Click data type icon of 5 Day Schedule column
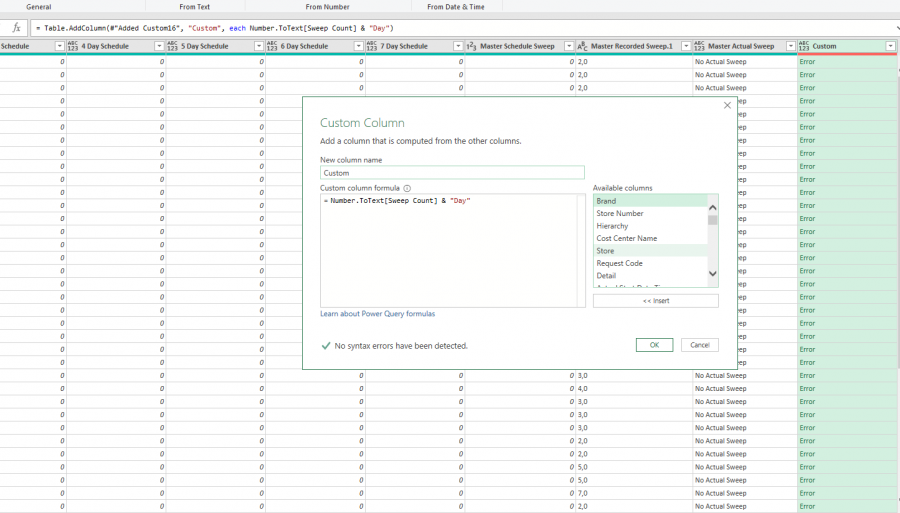This screenshot has width=900, height=513. pos(172,46)
